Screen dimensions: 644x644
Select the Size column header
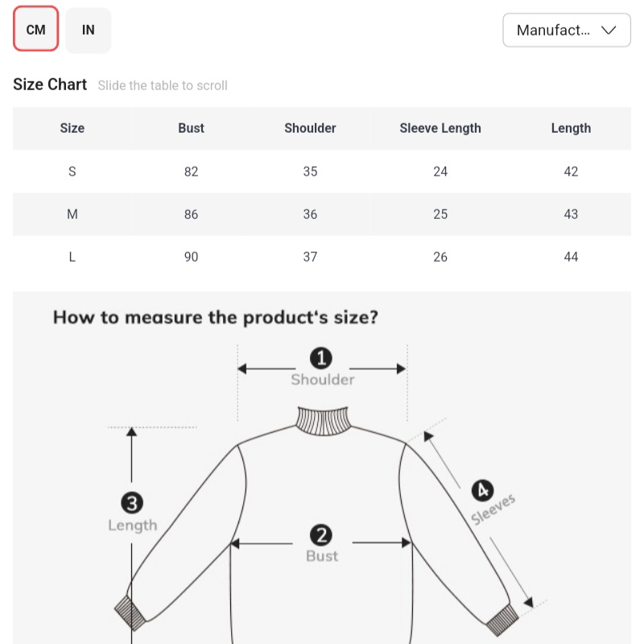[72, 128]
